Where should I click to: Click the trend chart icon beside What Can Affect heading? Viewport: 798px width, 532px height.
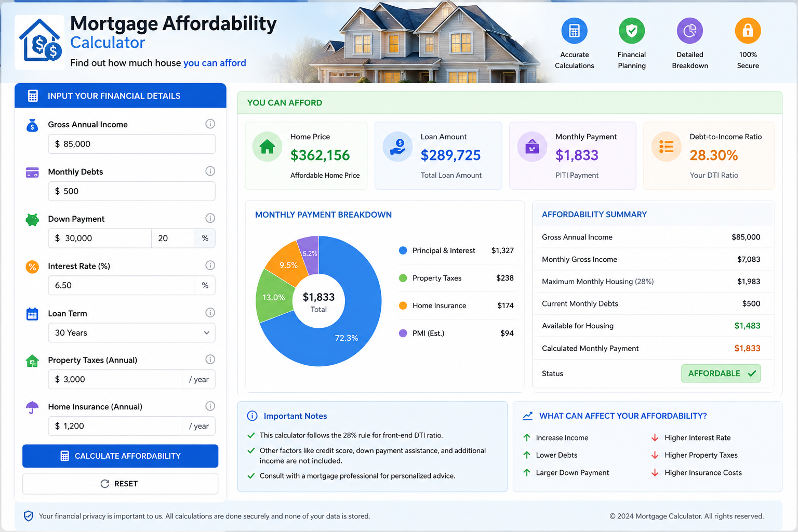coord(528,416)
